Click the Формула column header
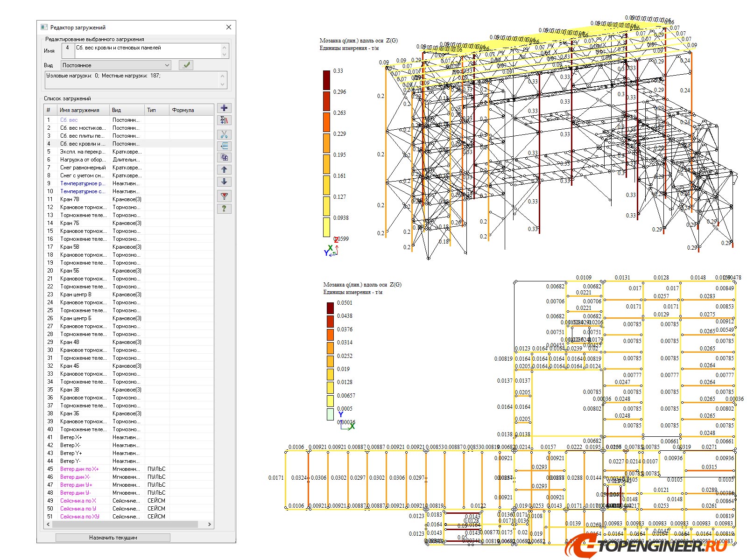This screenshot has width=747, height=560. [183, 110]
